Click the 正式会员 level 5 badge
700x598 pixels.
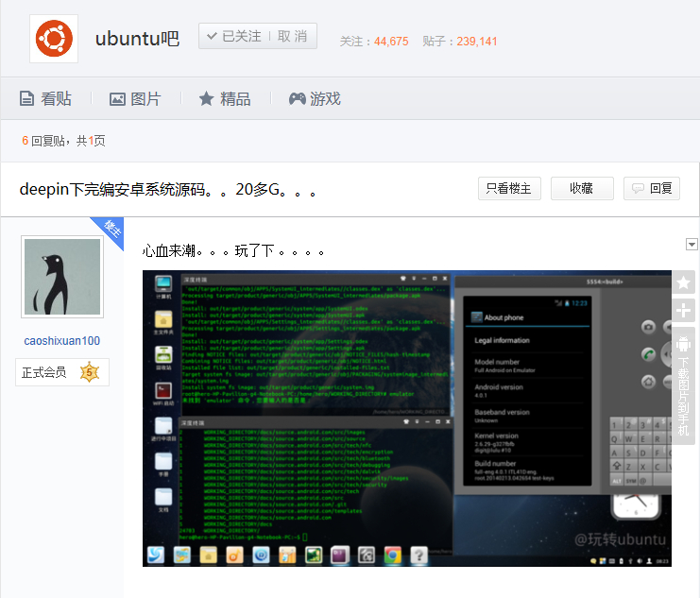62,372
